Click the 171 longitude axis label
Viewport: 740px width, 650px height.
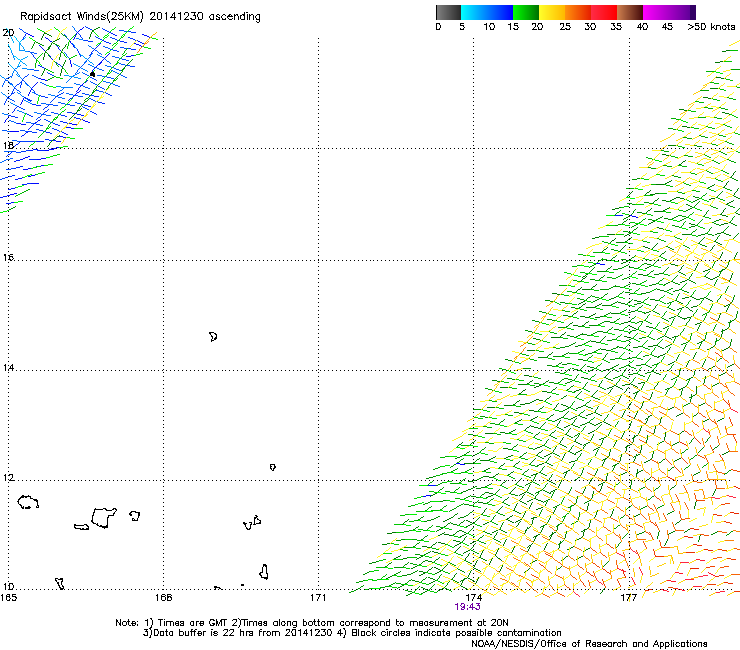[x=318, y=598]
